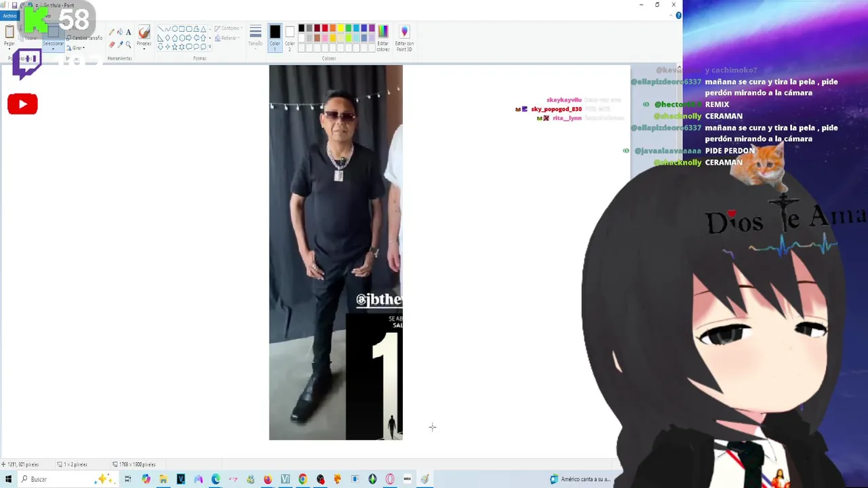
Task: Select the Text tool (letter A)
Action: point(128,32)
